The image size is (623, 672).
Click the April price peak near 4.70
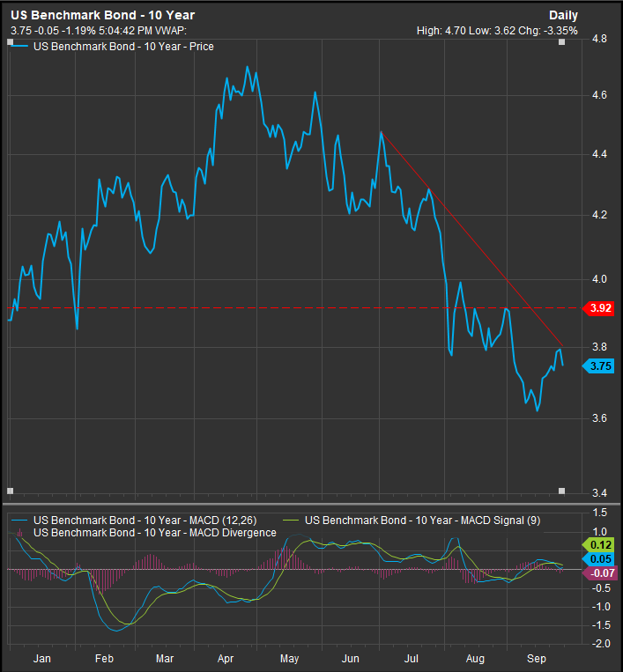click(x=248, y=67)
